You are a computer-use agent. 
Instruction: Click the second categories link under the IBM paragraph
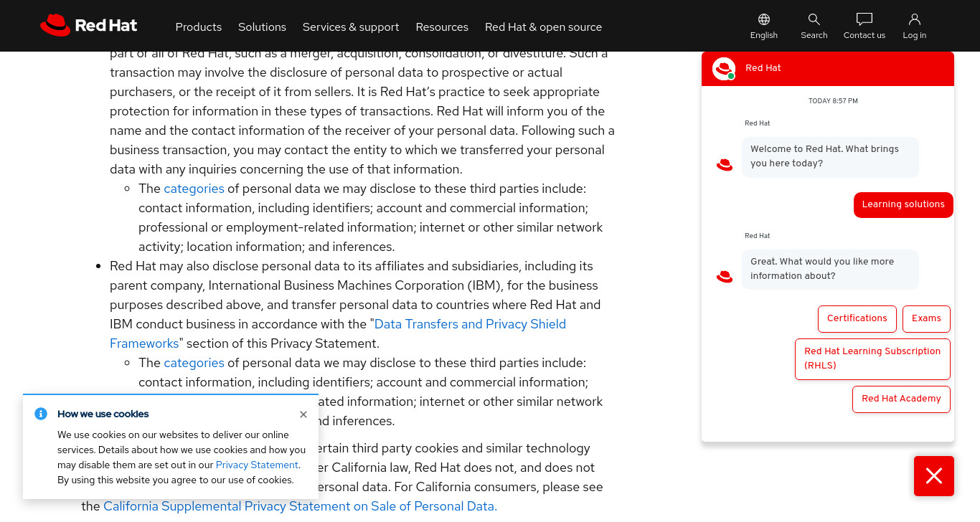pyautogui.click(x=194, y=363)
